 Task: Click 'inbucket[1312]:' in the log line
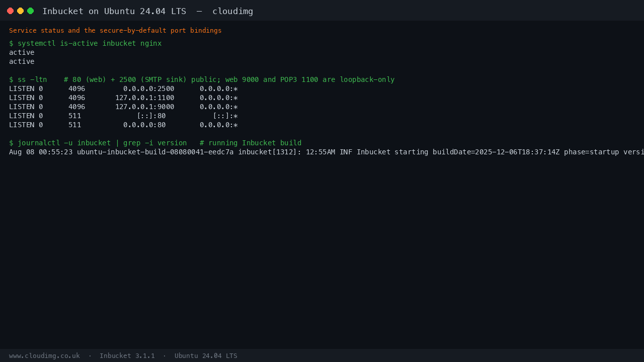[270, 152]
